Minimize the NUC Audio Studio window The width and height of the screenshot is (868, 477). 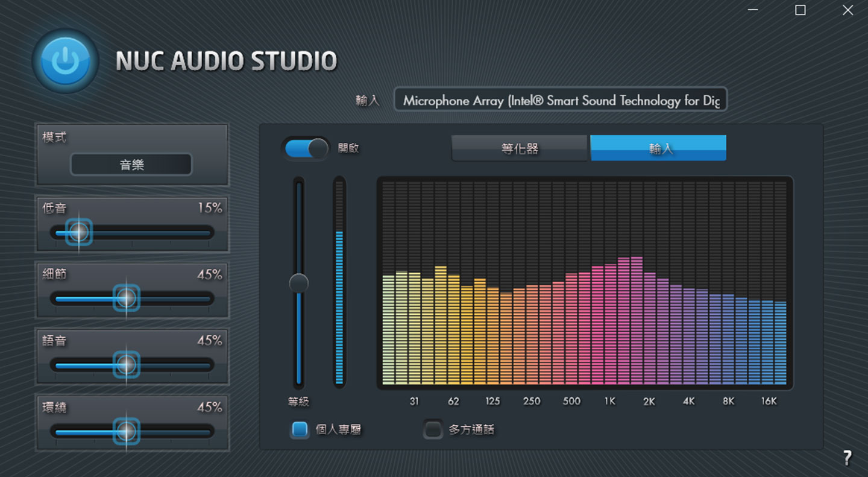tap(753, 10)
